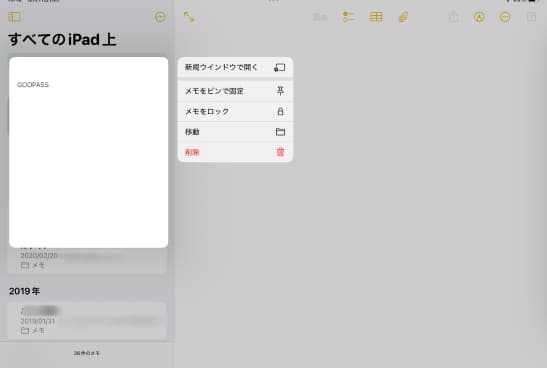
Task: Insert a table with table icon
Action: tap(376, 17)
